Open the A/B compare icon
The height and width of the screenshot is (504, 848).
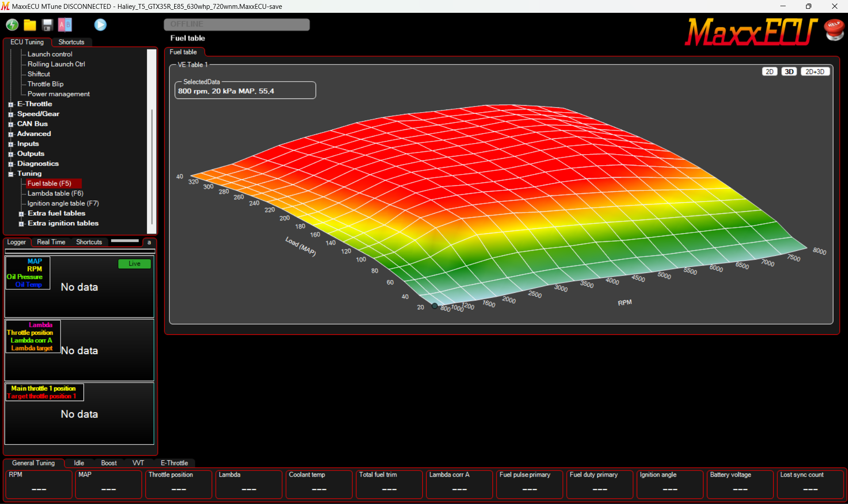click(x=65, y=25)
